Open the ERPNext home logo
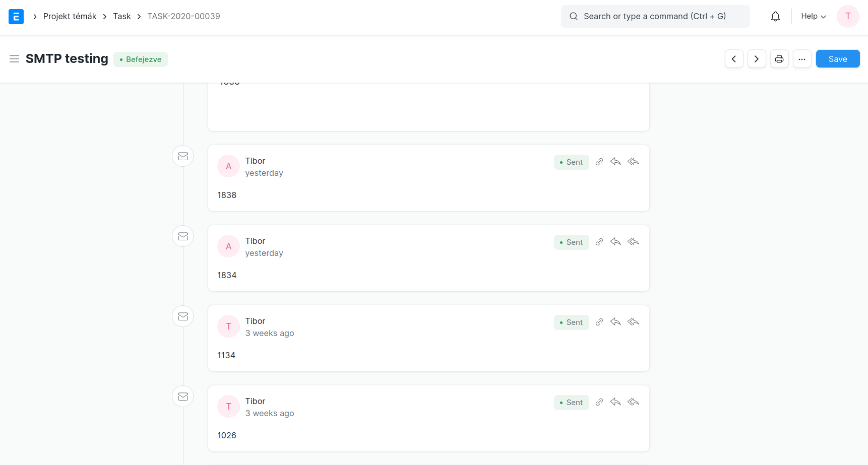This screenshot has height=465, width=868. [16, 17]
